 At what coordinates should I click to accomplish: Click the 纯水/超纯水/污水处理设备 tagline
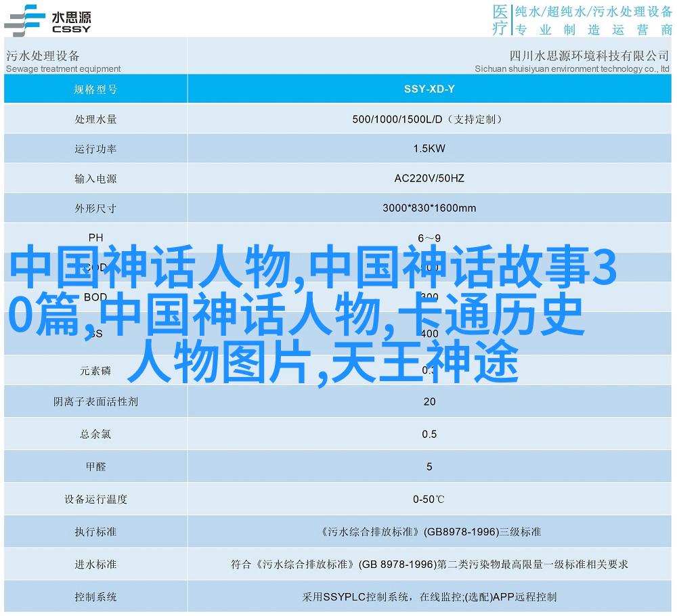(593, 12)
